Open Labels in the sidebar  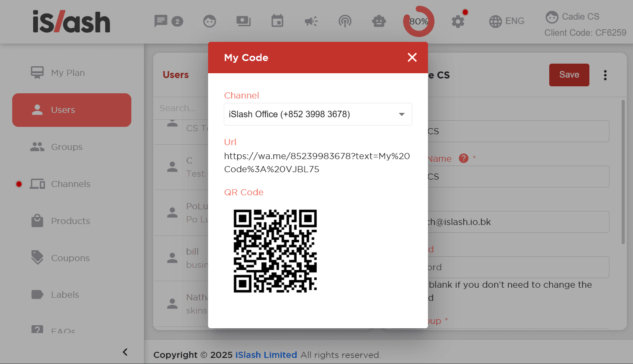point(72,295)
